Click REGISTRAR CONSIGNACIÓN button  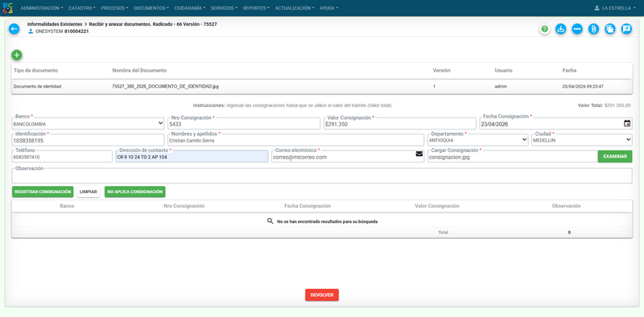[43, 191]
